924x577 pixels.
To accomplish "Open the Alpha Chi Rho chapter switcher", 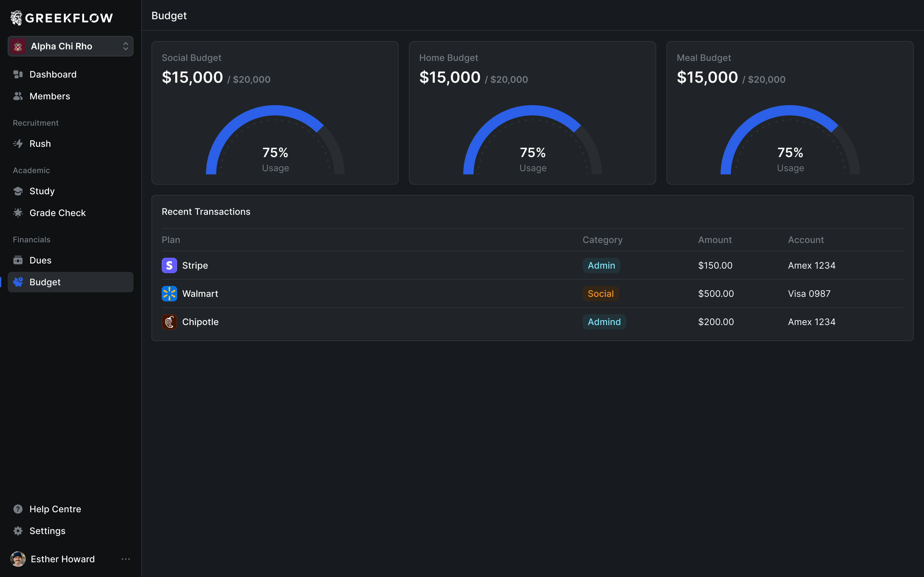I will [62, 46].
